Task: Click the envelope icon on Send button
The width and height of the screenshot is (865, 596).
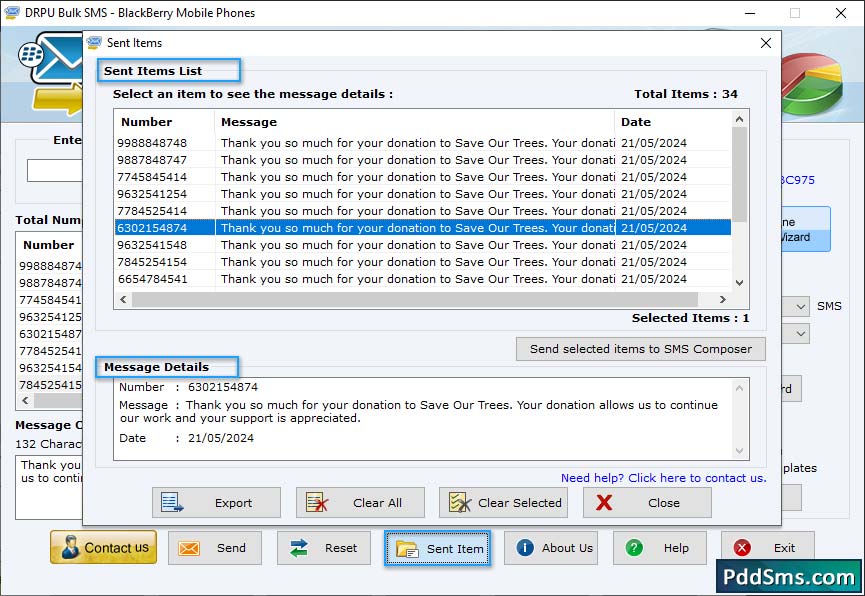Action: pos(189,548)
